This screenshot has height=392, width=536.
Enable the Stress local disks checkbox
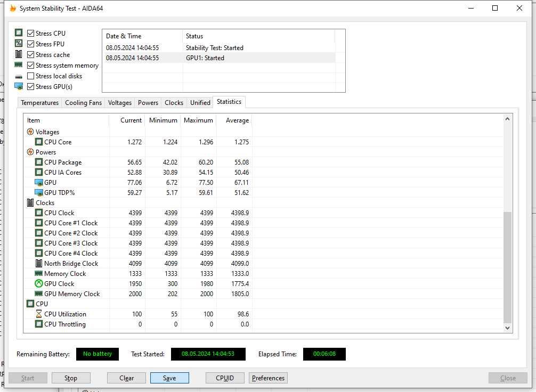(31, 76)
